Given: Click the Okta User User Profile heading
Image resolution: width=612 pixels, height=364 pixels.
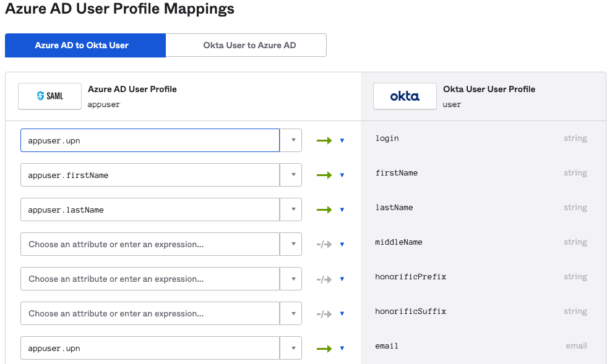Looking at the screenshot, I should (x=489, y=89).
